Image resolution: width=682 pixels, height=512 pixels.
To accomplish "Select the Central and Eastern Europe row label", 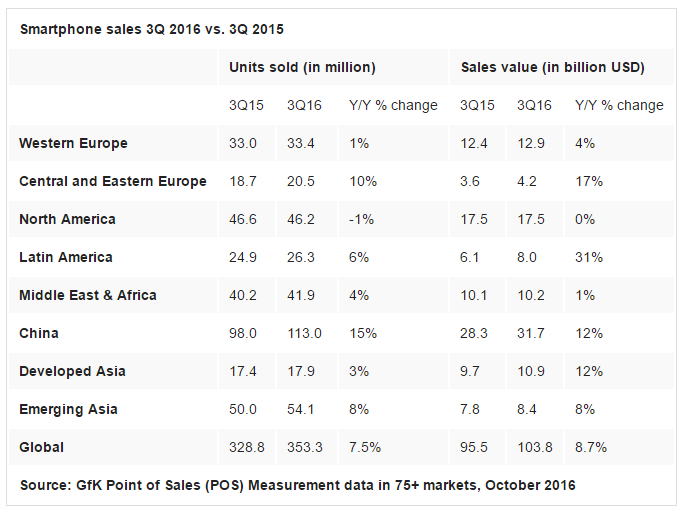I will [113, 181].
